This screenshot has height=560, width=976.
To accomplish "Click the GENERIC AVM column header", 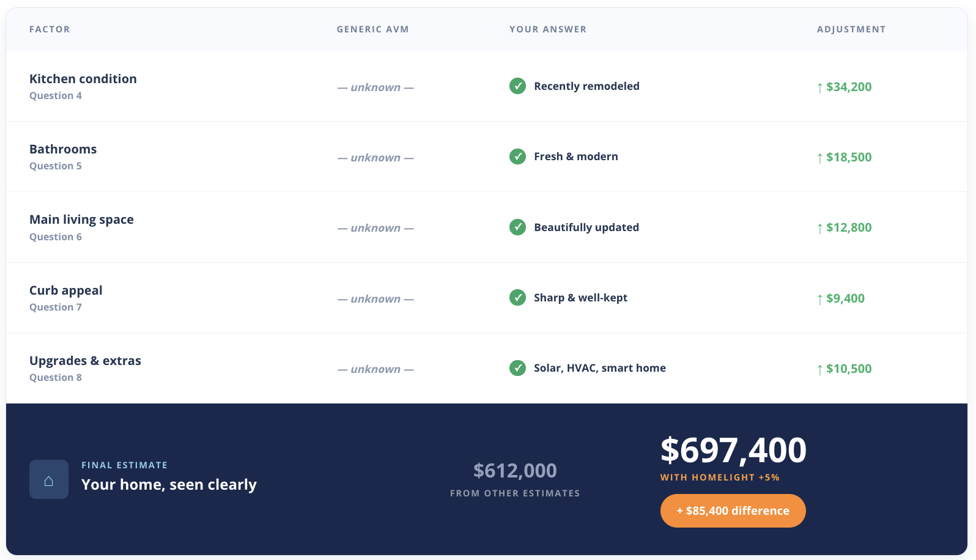I will click(x=372, y=29).
